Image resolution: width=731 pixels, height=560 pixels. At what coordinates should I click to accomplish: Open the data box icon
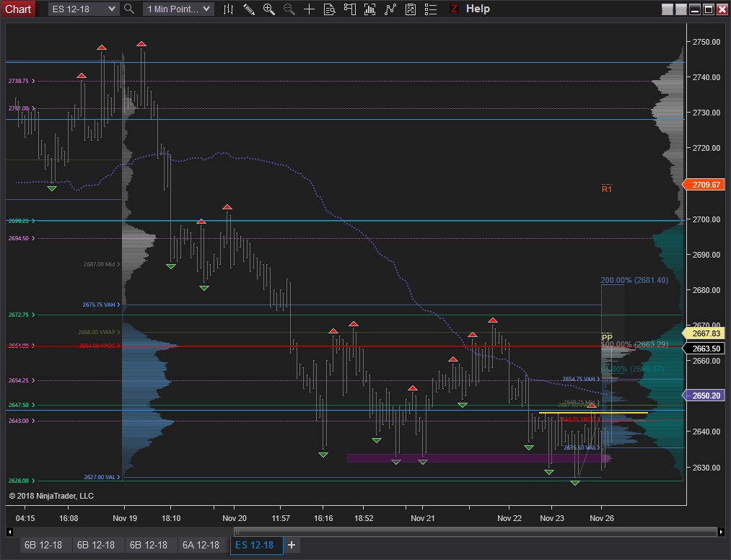coord(329,9)
